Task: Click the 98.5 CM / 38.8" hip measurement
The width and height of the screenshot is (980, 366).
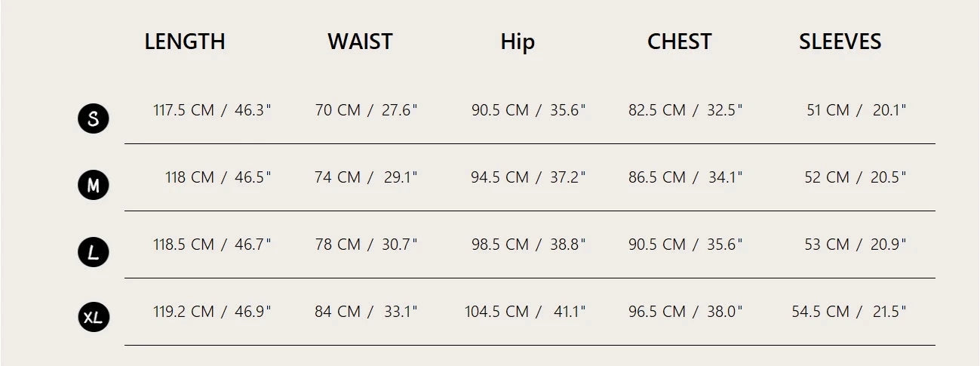Action: click(x=528, y=245)
